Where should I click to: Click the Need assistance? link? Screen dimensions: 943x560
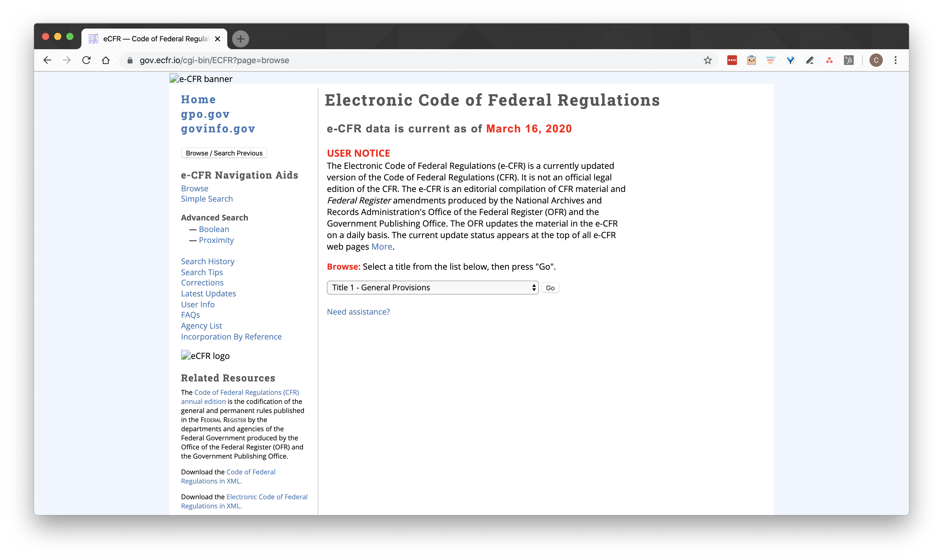[358, 312]
